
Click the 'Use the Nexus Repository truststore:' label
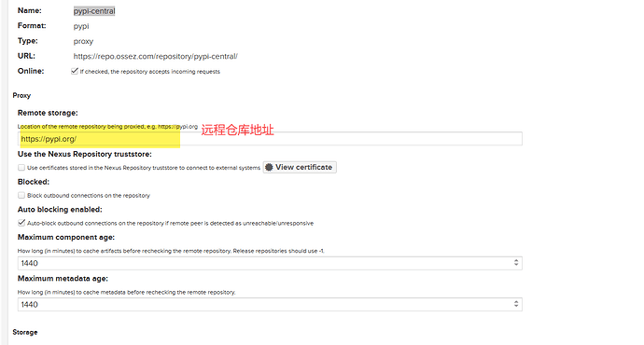(x=85, y=154)
